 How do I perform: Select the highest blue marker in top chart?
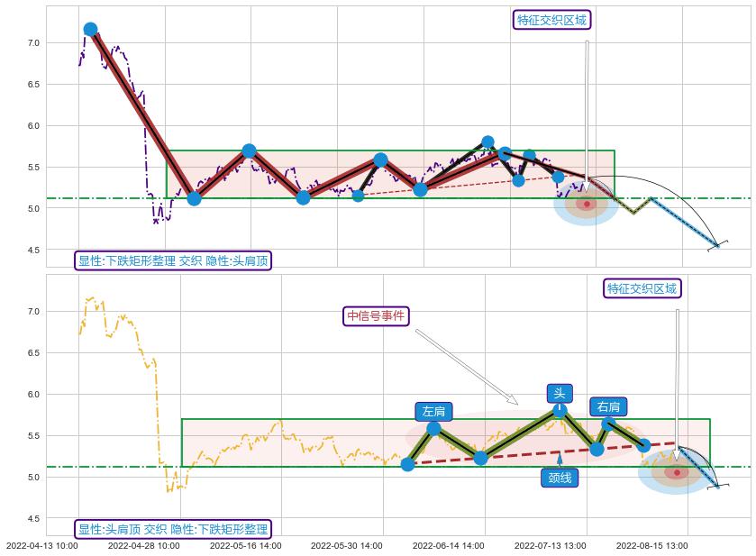point(90,30)
